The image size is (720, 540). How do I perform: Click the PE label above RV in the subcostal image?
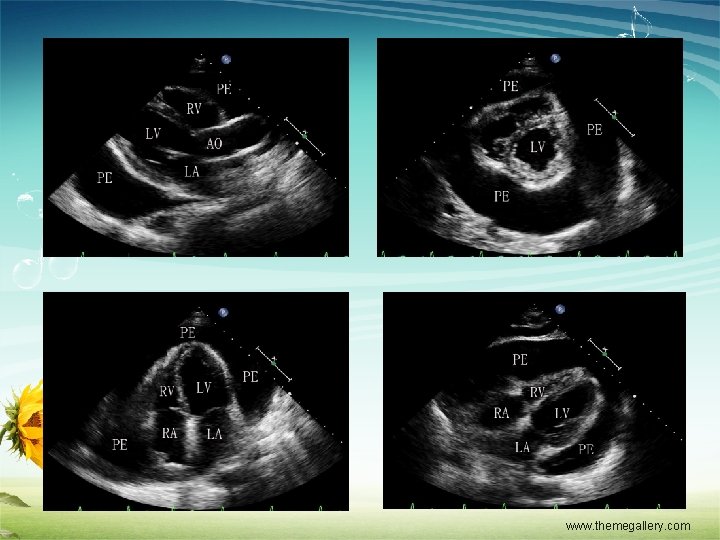tap(520, 360)
